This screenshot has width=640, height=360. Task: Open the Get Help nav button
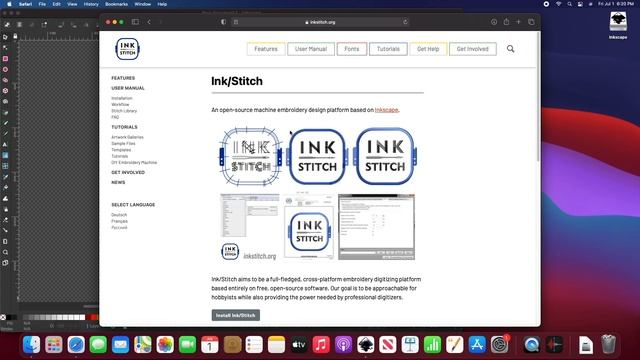[428, 49]
